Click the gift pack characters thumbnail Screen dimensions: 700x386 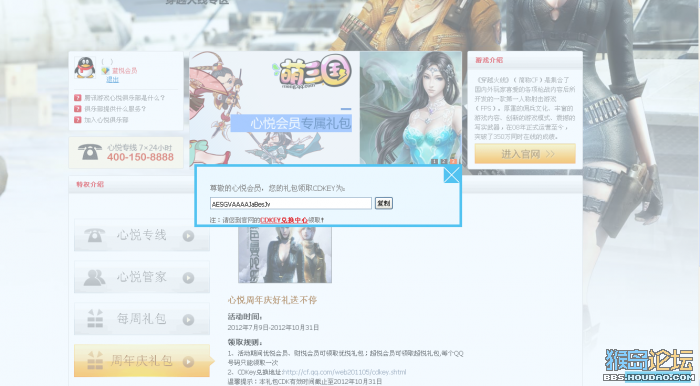[x=285, y=254]
